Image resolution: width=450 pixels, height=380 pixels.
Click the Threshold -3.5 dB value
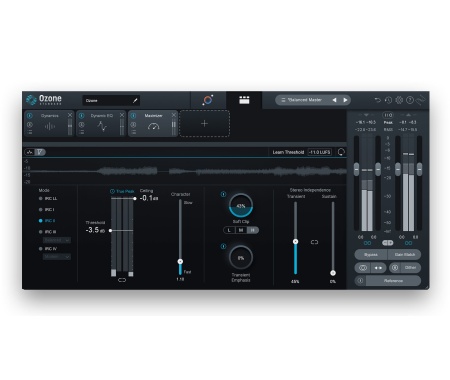[x=95, y=230]
